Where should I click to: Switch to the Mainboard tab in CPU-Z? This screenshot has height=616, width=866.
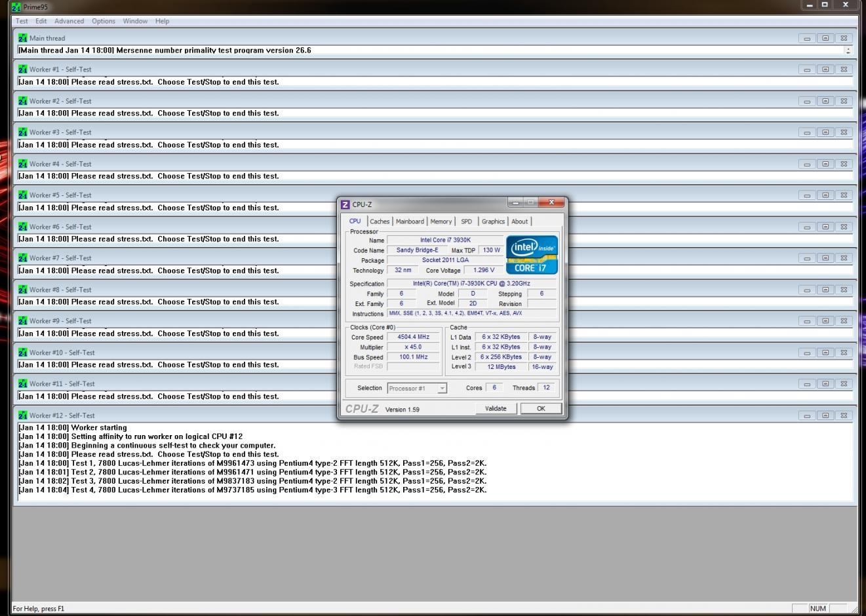coord(410,221)
